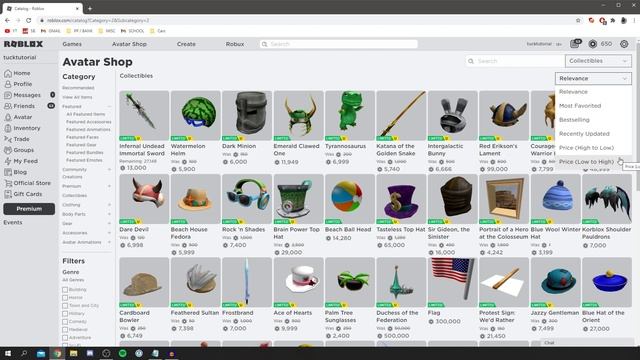Open Messages in the sidebar
The width and height of the screenshot is (640, 360).
coord(22,95)
